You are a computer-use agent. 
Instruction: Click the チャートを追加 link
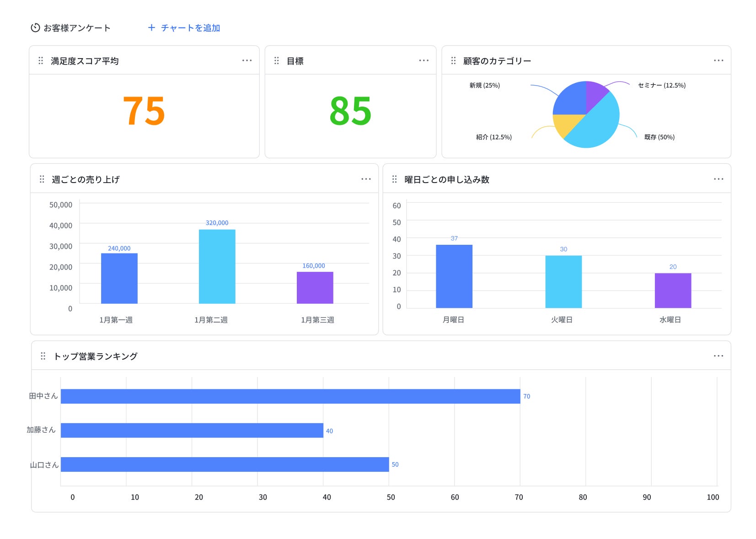(190, 28)
